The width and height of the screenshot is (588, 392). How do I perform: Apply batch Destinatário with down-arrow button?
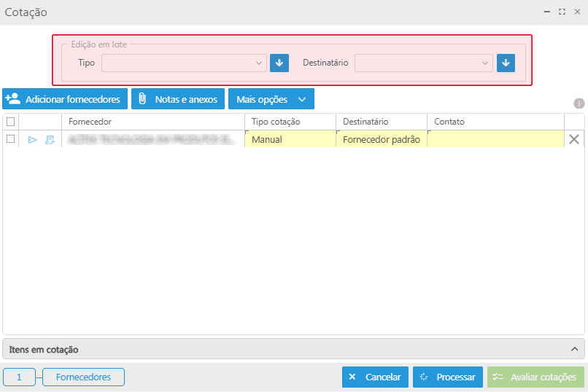506,63
